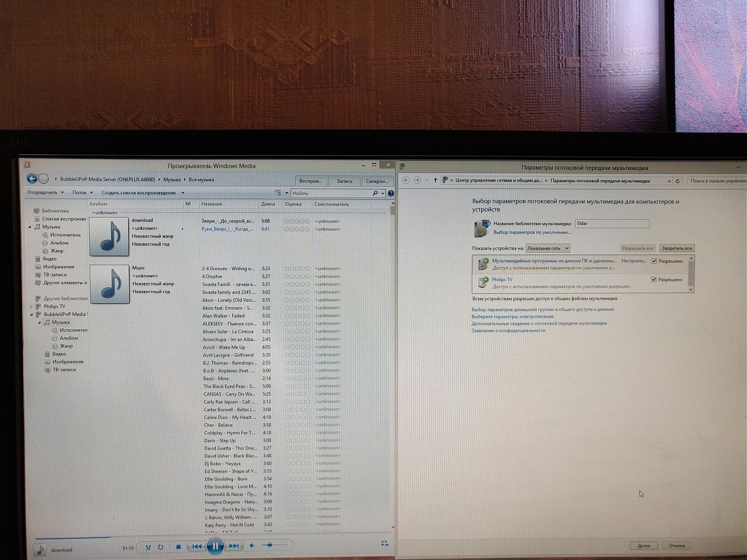Click the grey forward button in Windows Media Player

click(43, 179)
